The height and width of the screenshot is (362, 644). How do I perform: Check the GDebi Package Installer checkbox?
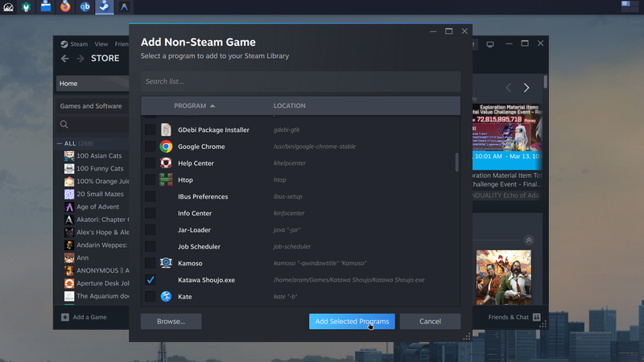coord(151,130)
